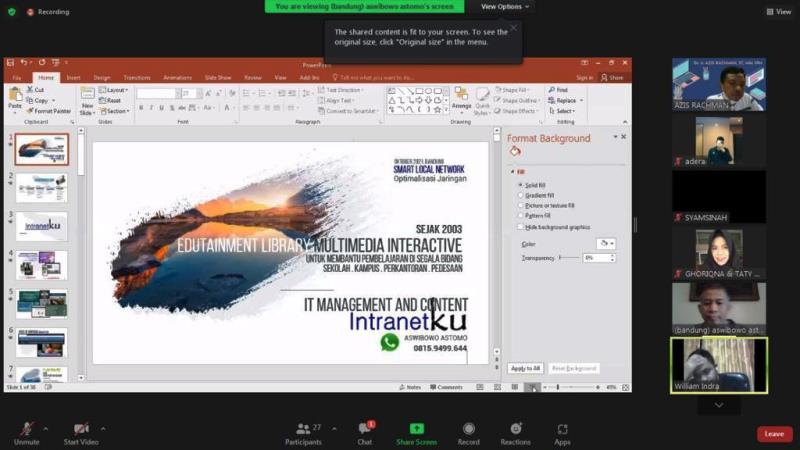Enable Hide background graphics checkbox
This screenshot has height=450, width=800.
pyautogui.click(x=520, y=227)
